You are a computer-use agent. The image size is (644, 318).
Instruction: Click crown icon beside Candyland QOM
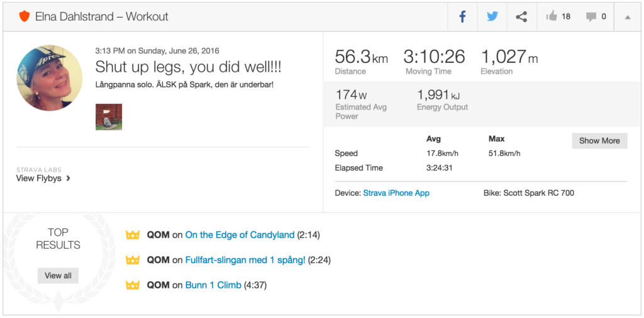coord(132,235)
